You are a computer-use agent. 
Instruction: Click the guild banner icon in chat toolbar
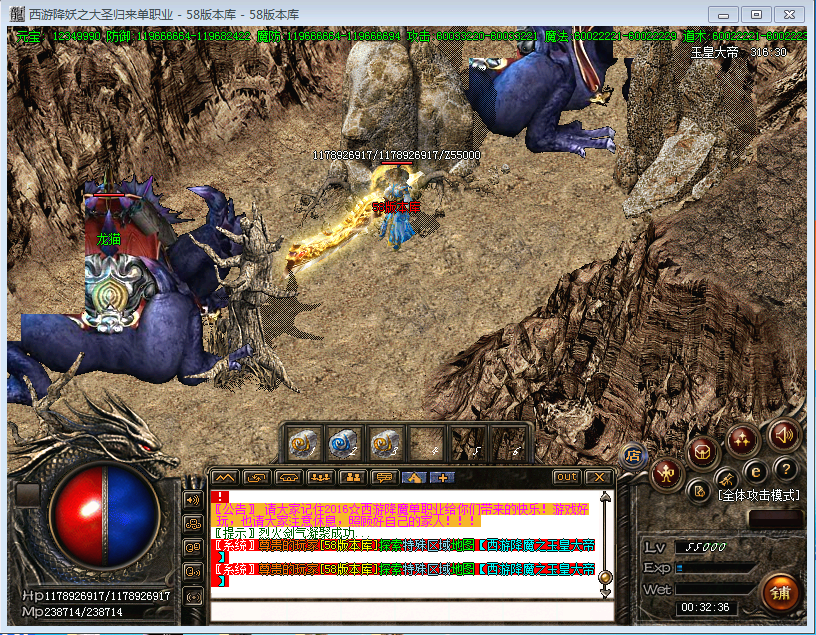[288, 477]
